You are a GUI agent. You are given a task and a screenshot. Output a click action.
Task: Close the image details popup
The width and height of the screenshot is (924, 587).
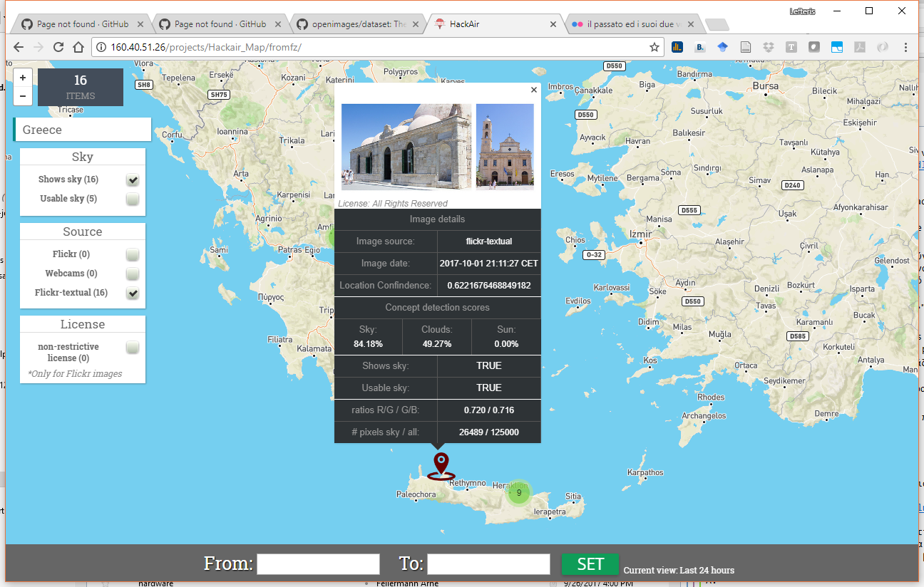point(534,90)
